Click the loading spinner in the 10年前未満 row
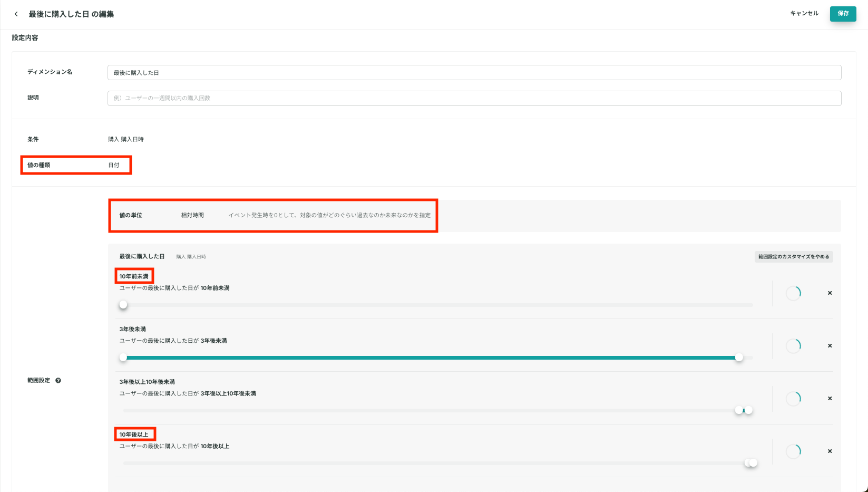The image size is (868, 492). click(793, 293)
